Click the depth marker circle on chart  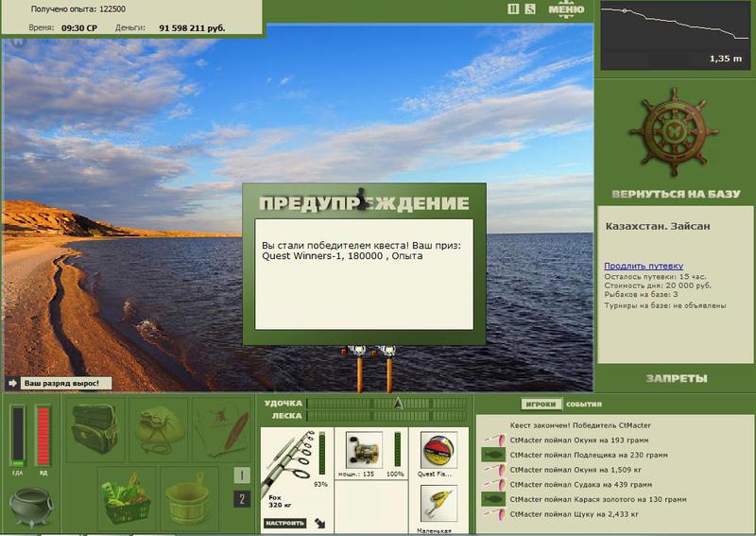pyautogui.click(x=625, y=10)
